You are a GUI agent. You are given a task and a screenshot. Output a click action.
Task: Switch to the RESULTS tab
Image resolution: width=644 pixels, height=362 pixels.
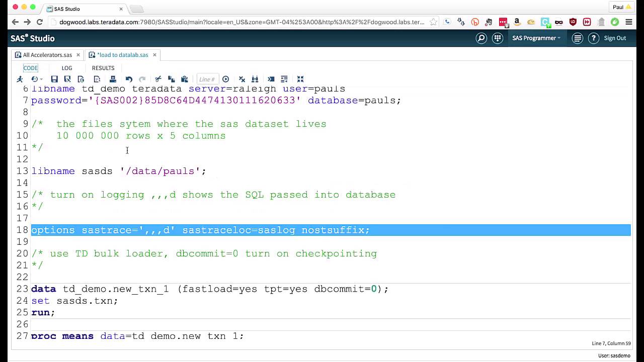[x=103, y=68]
